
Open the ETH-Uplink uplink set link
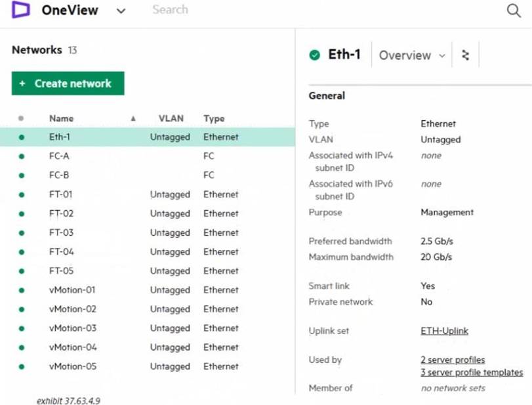[444, 331]
